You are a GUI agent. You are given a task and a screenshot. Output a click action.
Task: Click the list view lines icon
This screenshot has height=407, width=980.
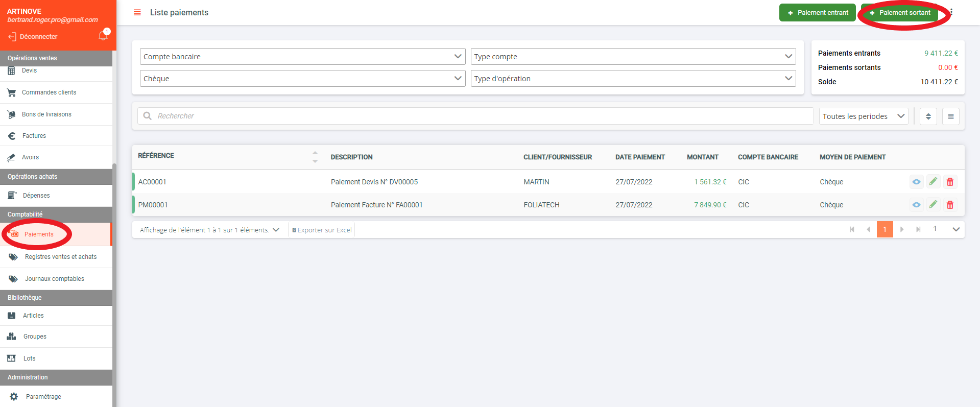click(950, 116)
